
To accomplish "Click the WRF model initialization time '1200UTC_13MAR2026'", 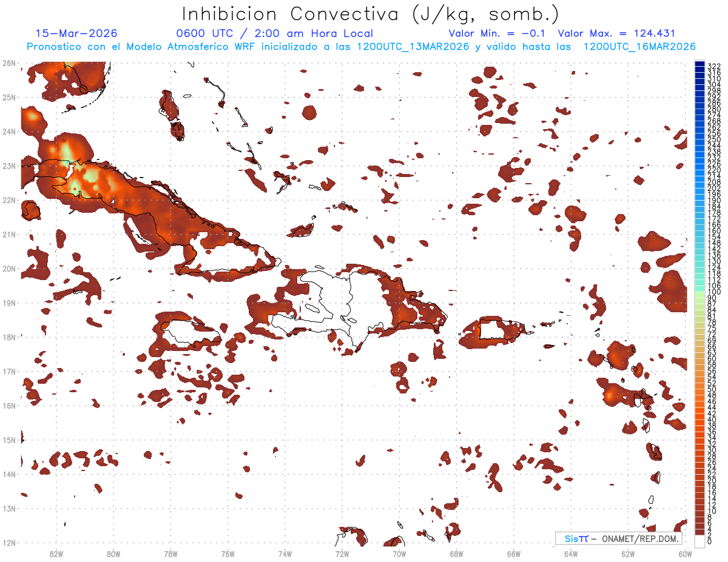I will pyautogui.click(x=412, y=47).
